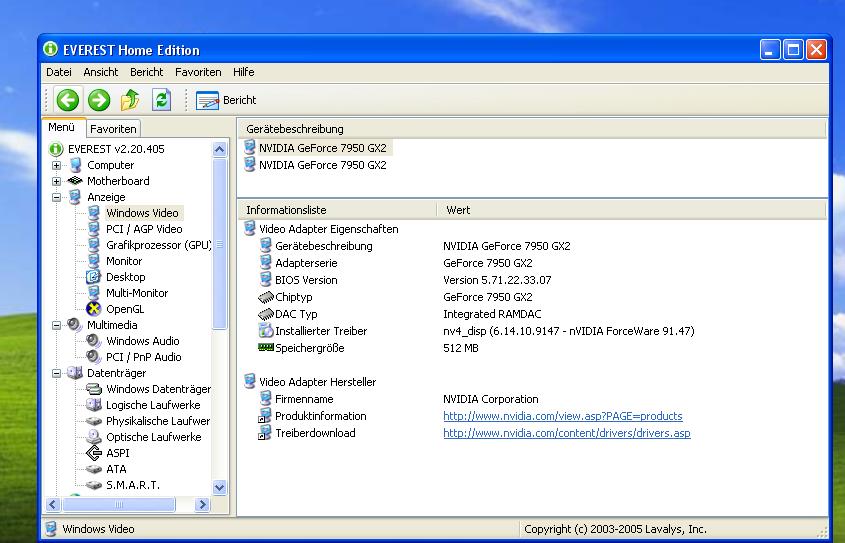Open the Datei menu
This screenshot has width=845, height=543.
(59, 72)
